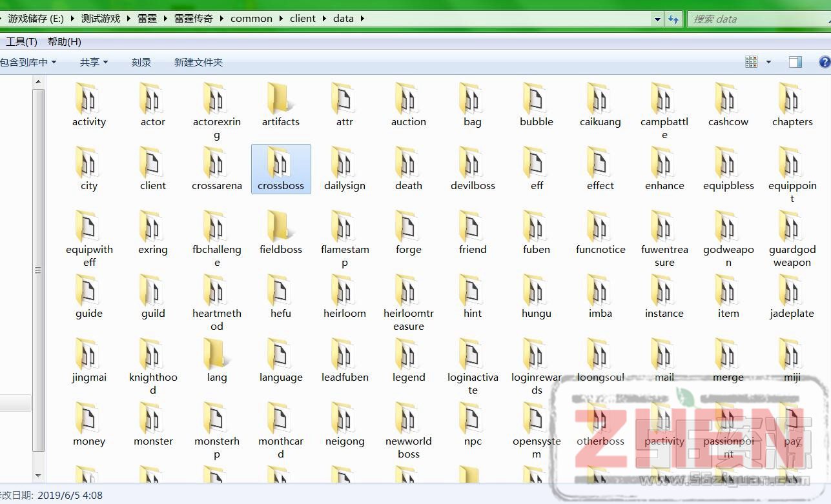Open the 工具(T) menu
The image size is (831, 504).
coord(21,42)
